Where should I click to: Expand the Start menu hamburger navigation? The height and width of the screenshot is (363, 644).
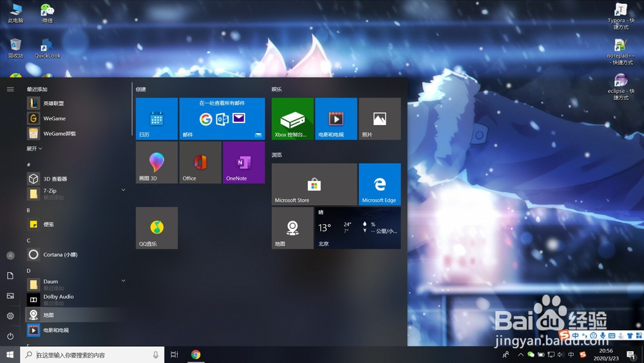pyautogui.click(x=10, y=89)
